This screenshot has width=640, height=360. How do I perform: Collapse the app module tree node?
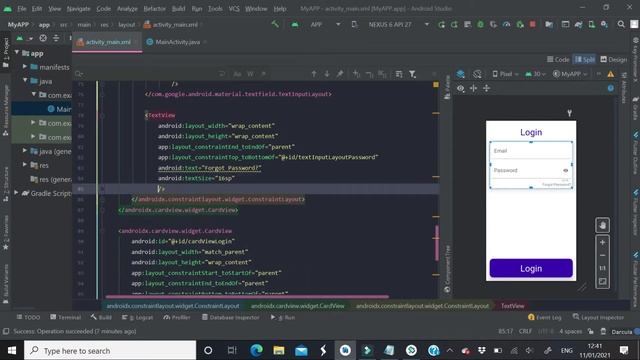pos(17,53)
